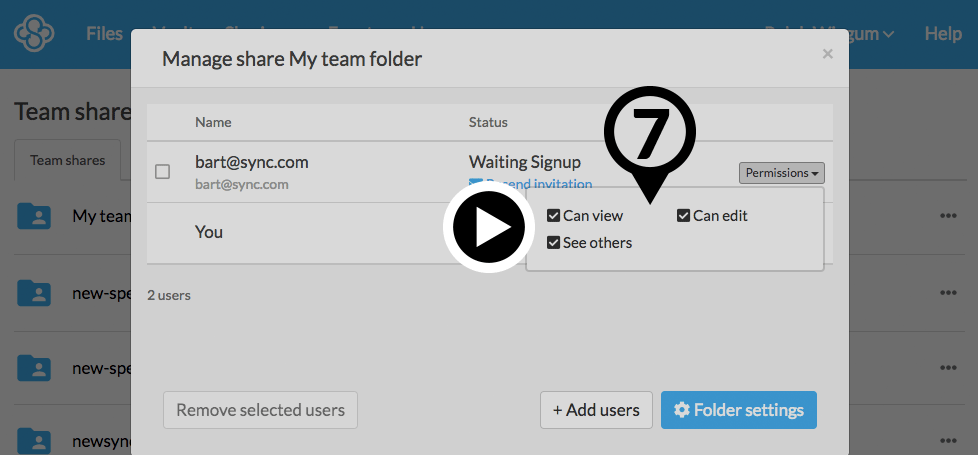Click the play video button
978x455 pixels.
(485, 228)
